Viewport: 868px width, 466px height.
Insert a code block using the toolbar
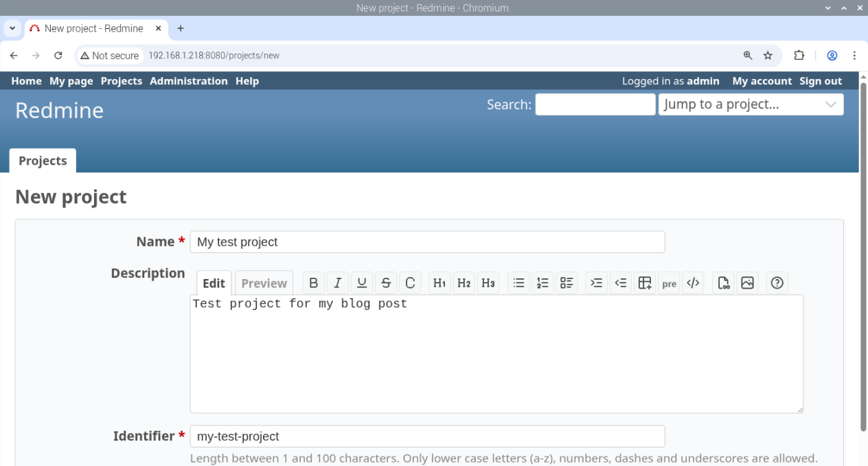point(693,282)
